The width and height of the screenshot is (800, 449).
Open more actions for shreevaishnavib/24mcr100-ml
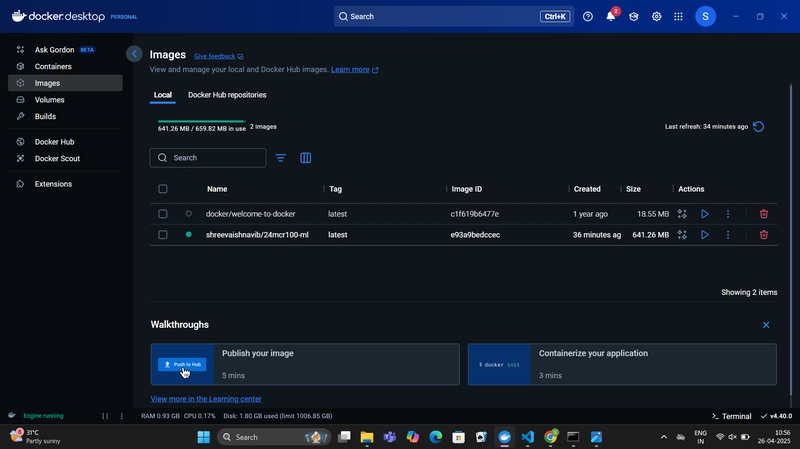728,235
